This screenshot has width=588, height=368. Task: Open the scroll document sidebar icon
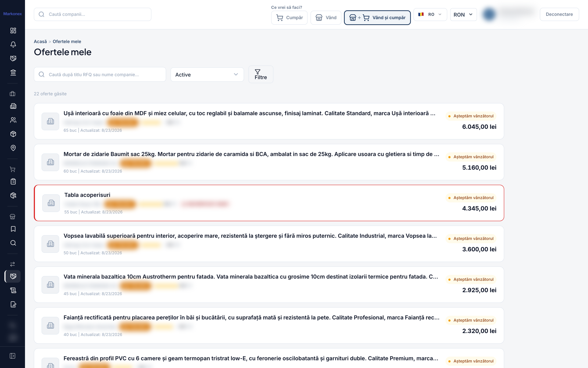pyautogui.click(x=13, y=290)
